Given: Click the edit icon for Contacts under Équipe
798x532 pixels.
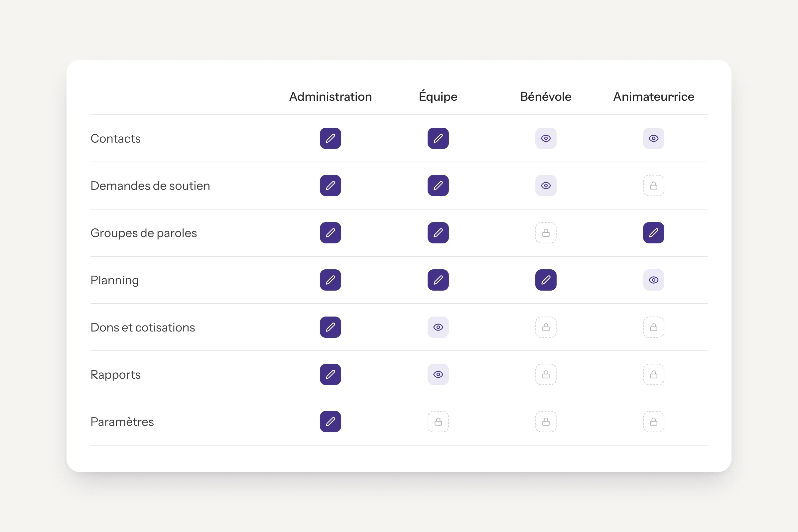Looking at the screenshot, I should [x=438, y=138].
